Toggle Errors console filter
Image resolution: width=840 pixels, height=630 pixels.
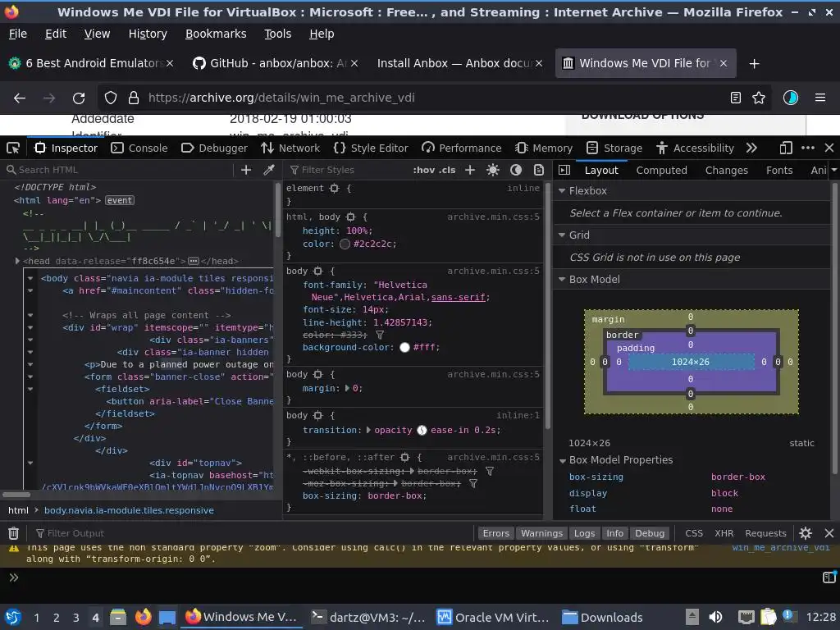coord(495,533)
